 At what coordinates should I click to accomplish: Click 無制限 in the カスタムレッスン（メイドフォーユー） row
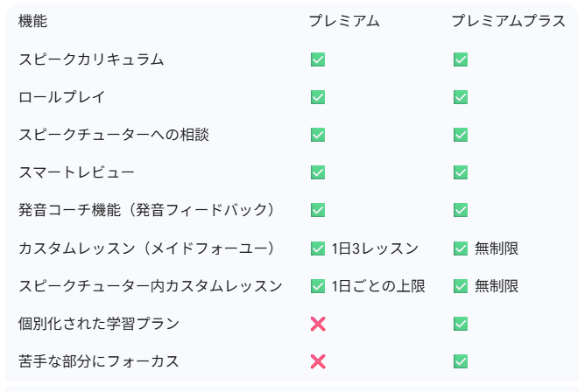pos(497,248)
